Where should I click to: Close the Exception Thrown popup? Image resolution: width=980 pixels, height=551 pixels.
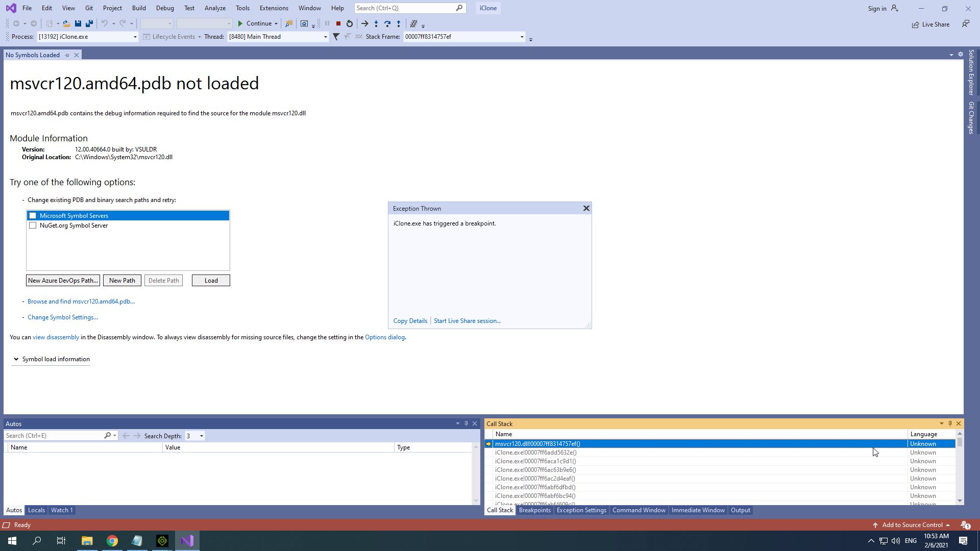tap(586, 208)
